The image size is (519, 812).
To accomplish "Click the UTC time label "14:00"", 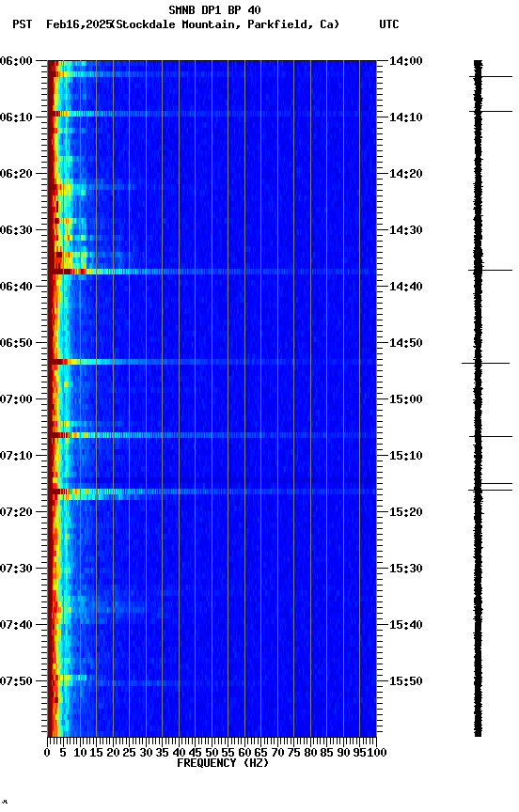I will click(405, 62).
